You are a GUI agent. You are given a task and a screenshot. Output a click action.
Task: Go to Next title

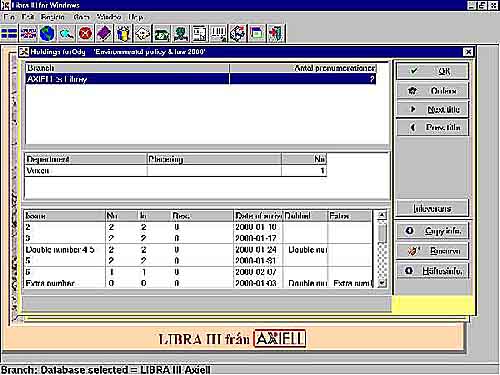pyautogui.click(x=432, y=109)
